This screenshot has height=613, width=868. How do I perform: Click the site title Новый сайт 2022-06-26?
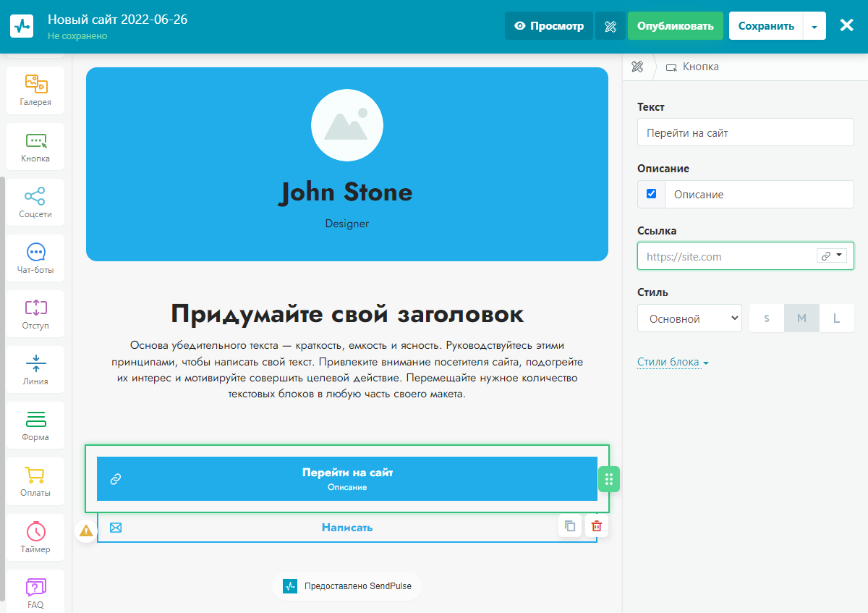pos(118,20)
